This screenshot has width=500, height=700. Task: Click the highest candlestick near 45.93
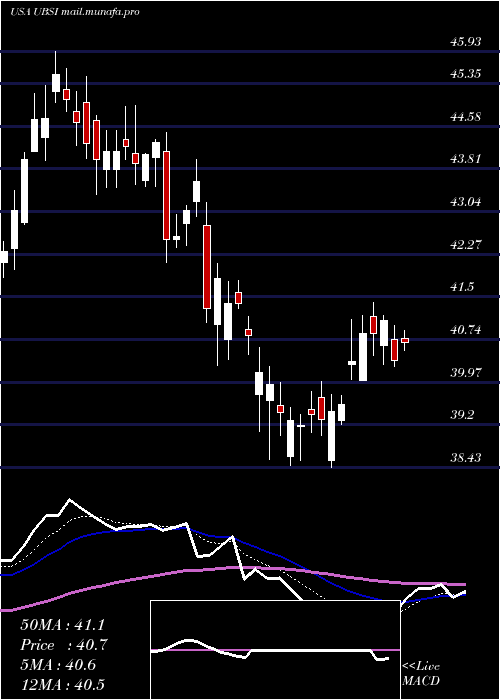pos(56,77)
